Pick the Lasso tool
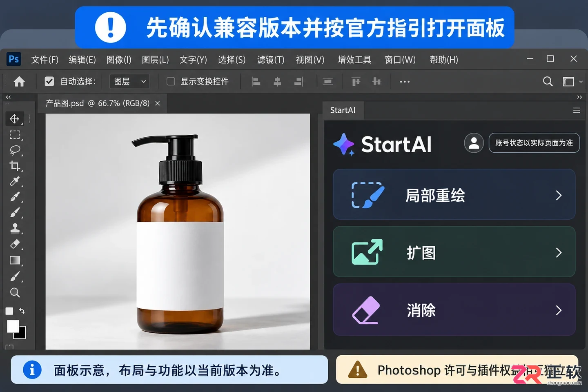Viewport: 588px width, 392px height. (x=15, y=150)
